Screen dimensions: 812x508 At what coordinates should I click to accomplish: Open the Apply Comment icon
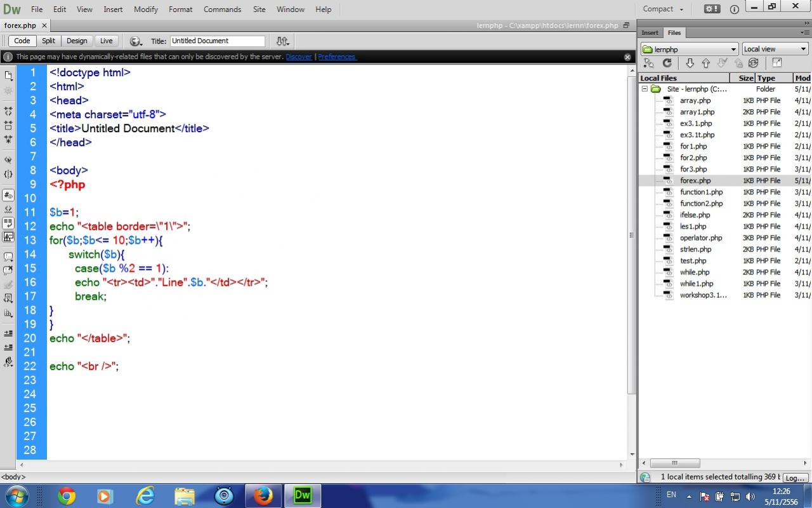(8, 257)
